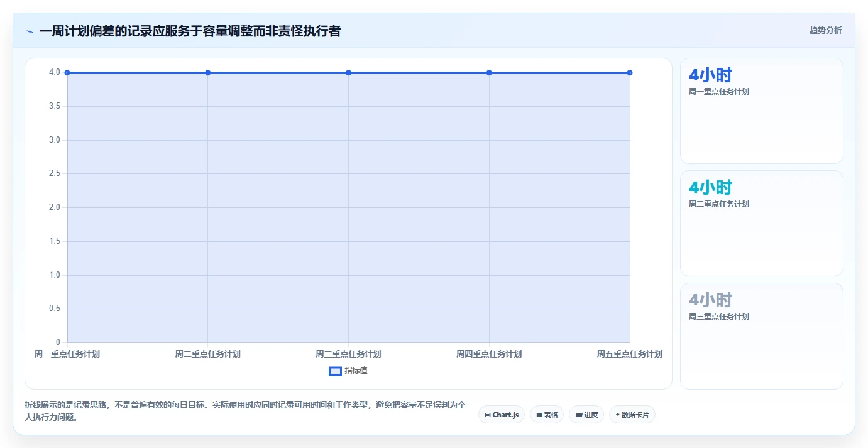Select the data point above 周一重点任务计划
Screen dimensions: 868x448
tap(67, 73)
